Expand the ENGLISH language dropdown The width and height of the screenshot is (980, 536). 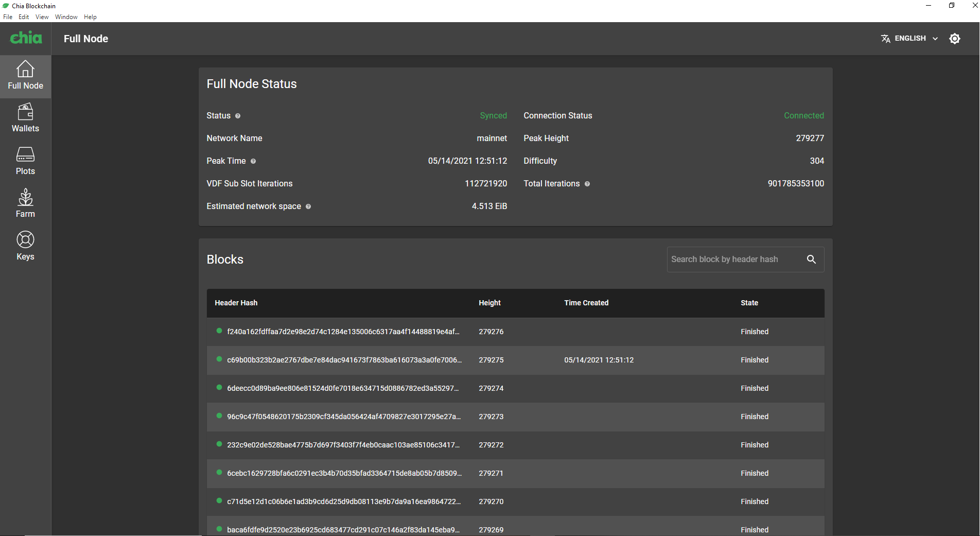[x=910, y=39]
